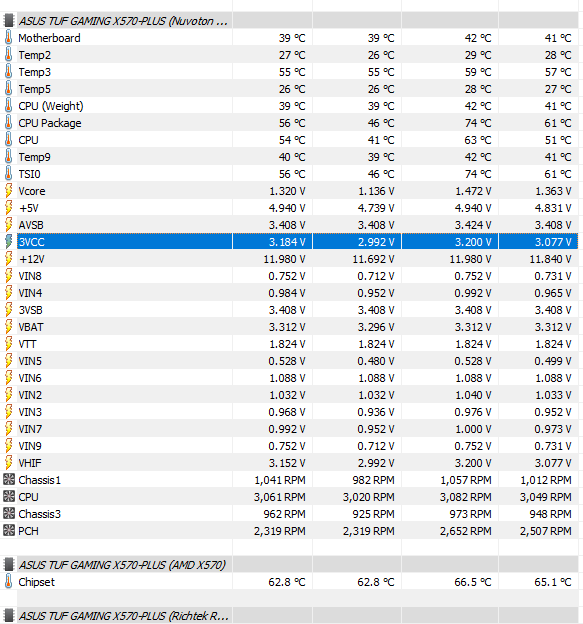Viewport: 583px width, 624px height.
Task: Select the CPU fan RPM row
Action: [x=289, y=497]
